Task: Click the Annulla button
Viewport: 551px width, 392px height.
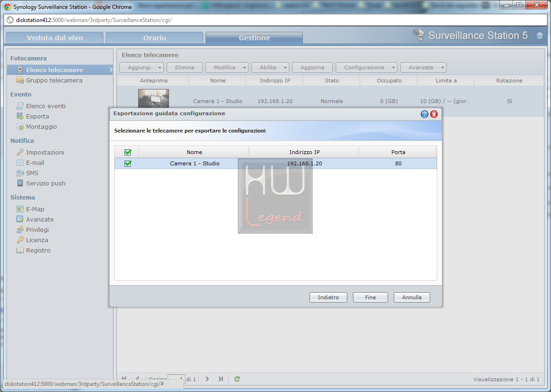Action: [x=412, y=297]
